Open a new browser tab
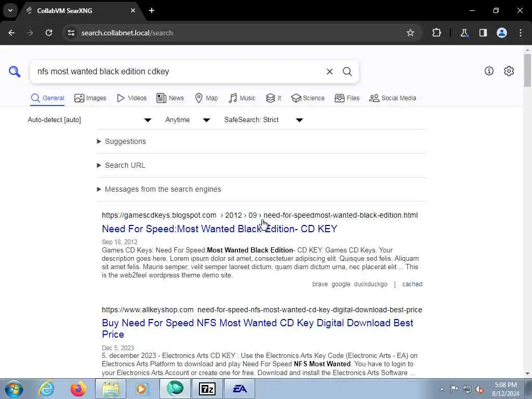 (x=152, y=10)
